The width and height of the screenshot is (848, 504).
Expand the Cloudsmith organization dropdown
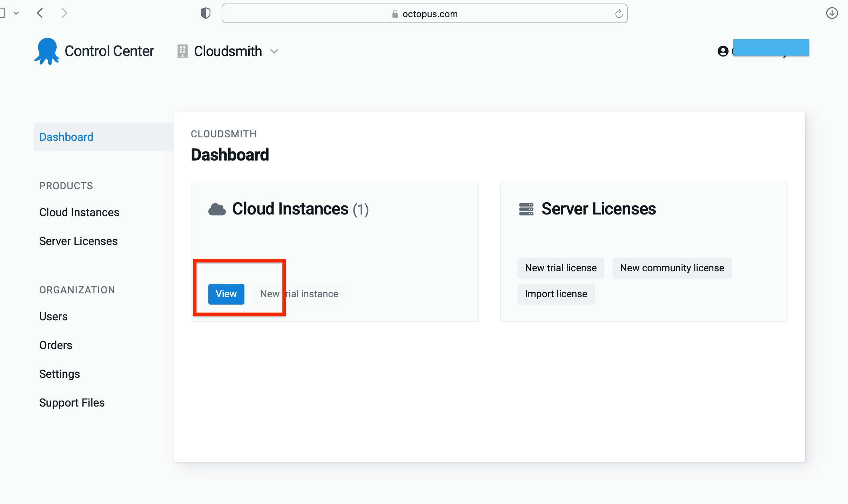pos(274,52)
